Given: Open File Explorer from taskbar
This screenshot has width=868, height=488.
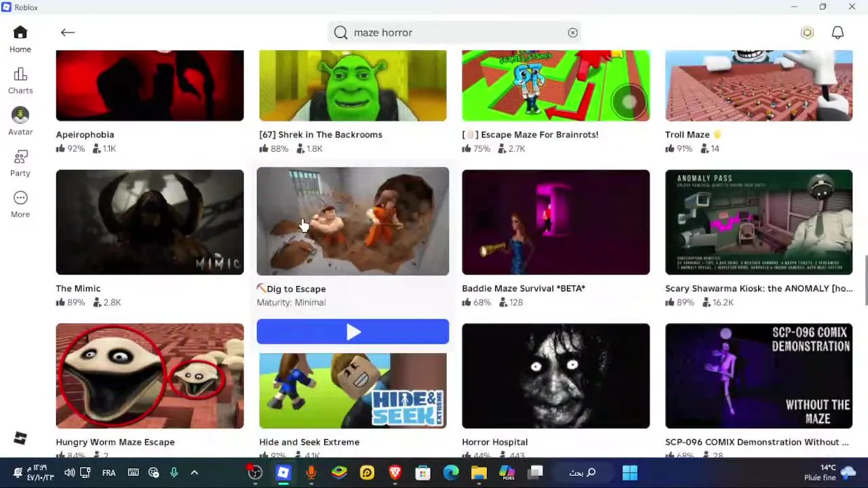Looking at the screenshot, I should [x=479, y=472].
